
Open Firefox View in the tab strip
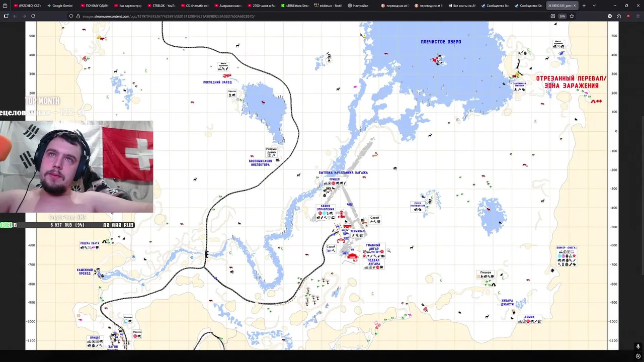pos(5,6)
